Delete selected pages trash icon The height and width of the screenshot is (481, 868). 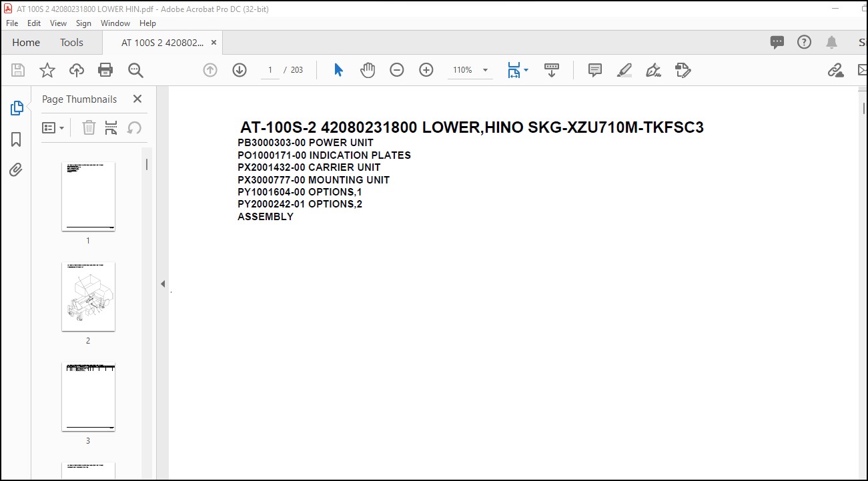(89, 127)
